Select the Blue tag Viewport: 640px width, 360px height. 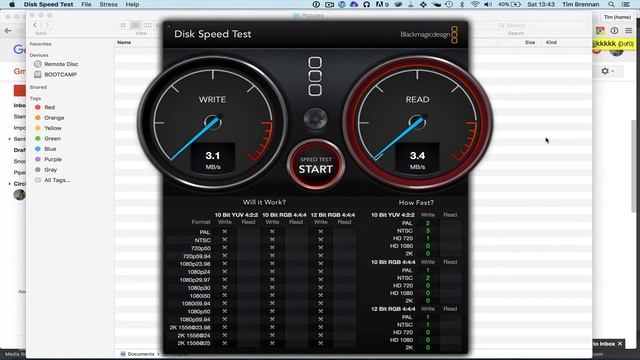[x=45, y=149]
